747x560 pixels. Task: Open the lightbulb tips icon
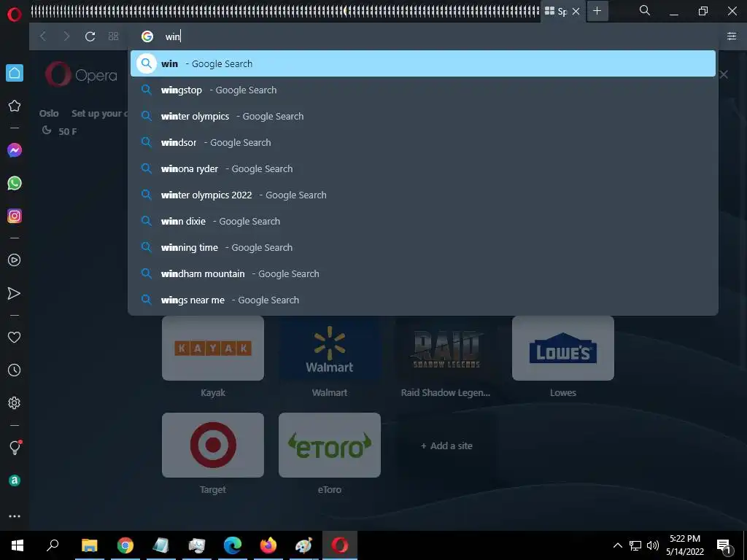pos(15,448)
